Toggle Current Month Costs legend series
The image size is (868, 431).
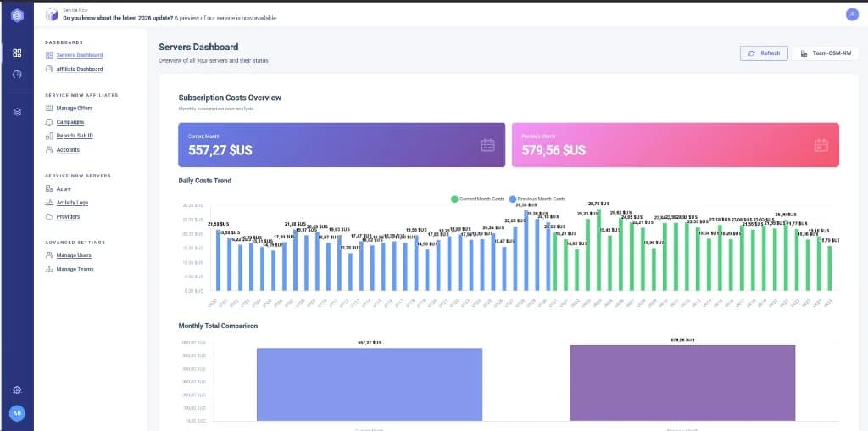[480, 199]
